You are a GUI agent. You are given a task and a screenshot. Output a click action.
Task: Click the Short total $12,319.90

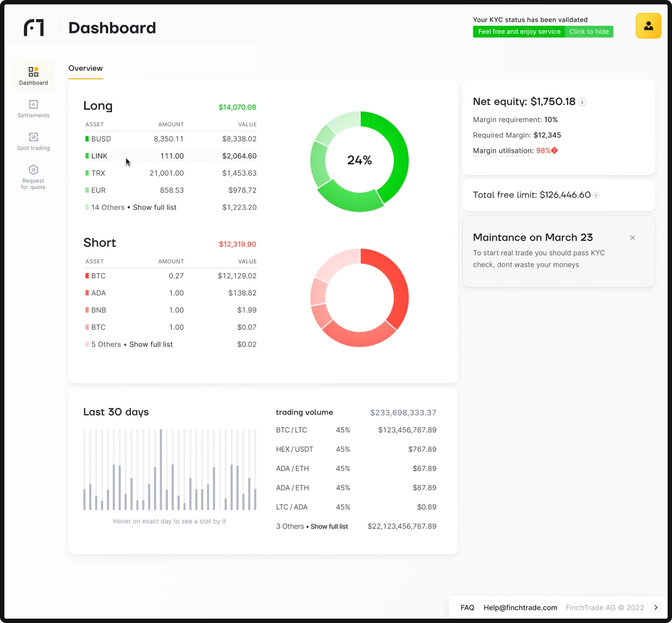pos(237,244)
